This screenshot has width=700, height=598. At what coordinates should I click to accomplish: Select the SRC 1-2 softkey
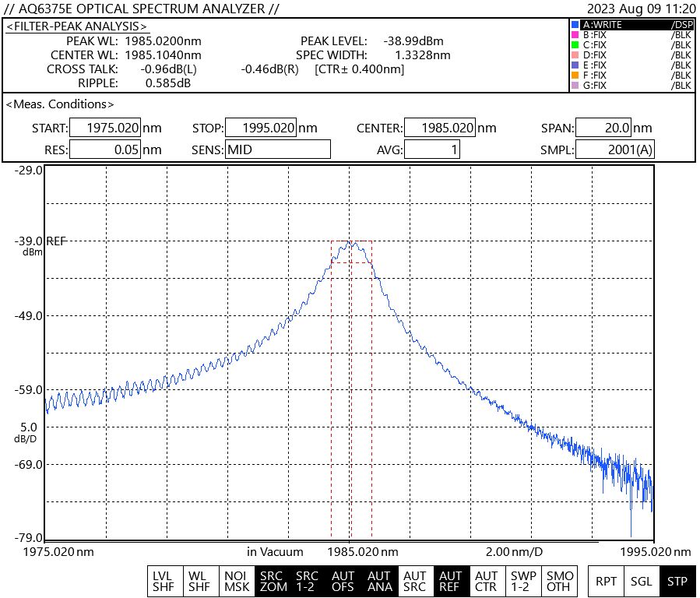click(308, 582)
